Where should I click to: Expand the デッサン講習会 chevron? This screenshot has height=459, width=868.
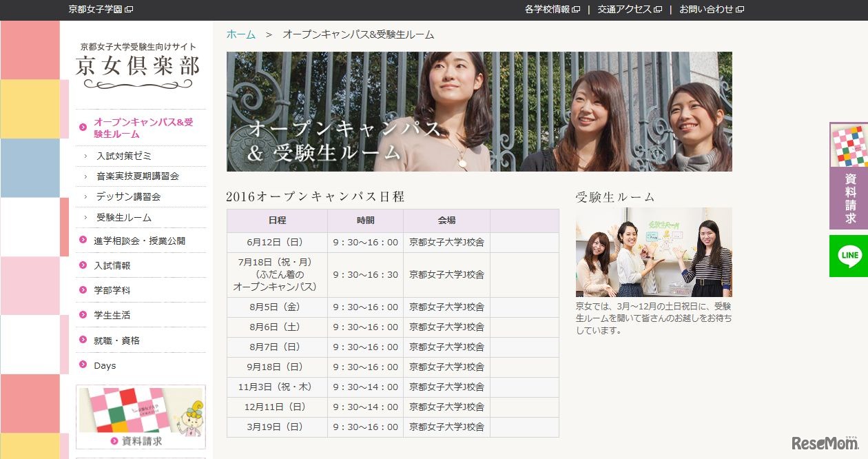(x=86, y=196)
